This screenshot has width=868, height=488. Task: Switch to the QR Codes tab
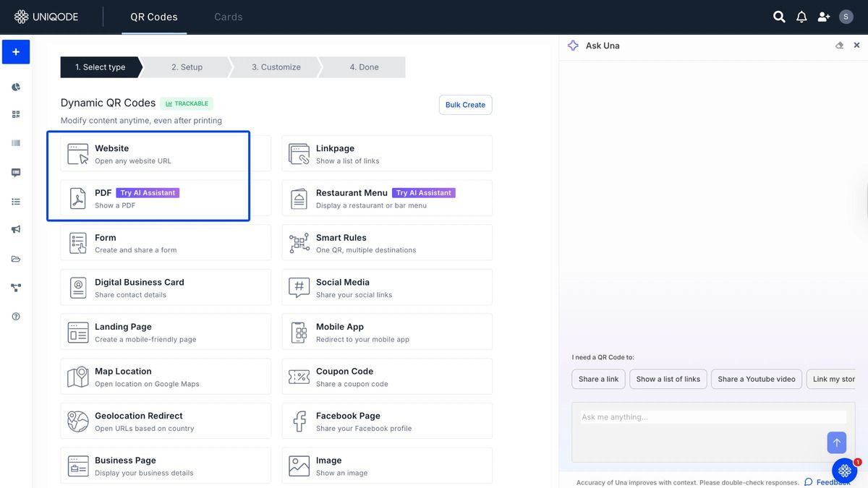click(x=154, y=17)
